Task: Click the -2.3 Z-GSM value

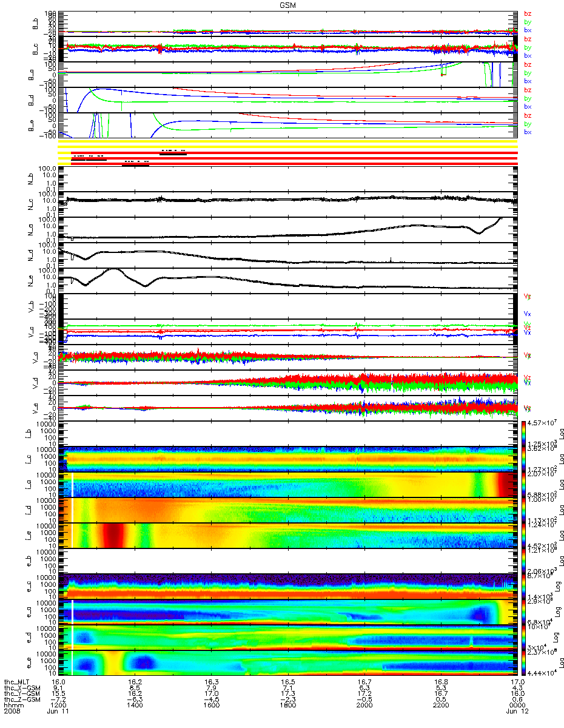Action: coord(287,701)
